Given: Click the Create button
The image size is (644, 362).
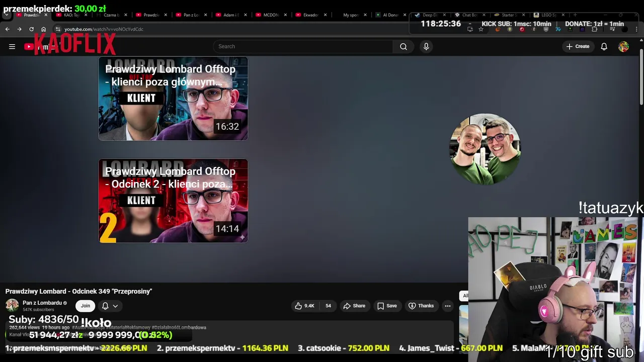Looking at the screenshot, I should point(578,46).
